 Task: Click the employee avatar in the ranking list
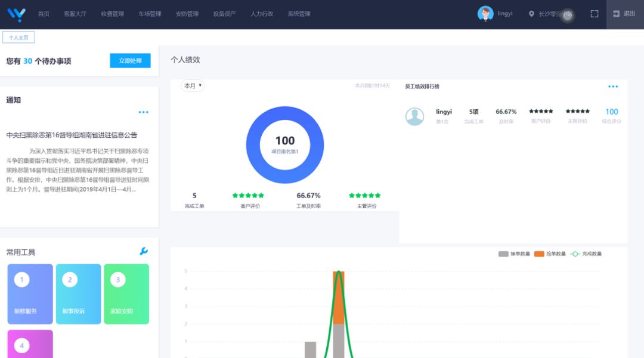414,116
